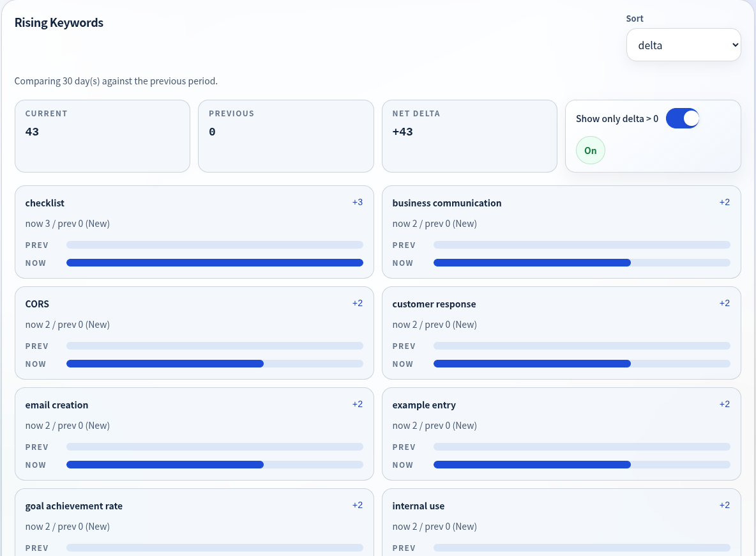Click the +2 delta on example entry card

pos(724,404)
